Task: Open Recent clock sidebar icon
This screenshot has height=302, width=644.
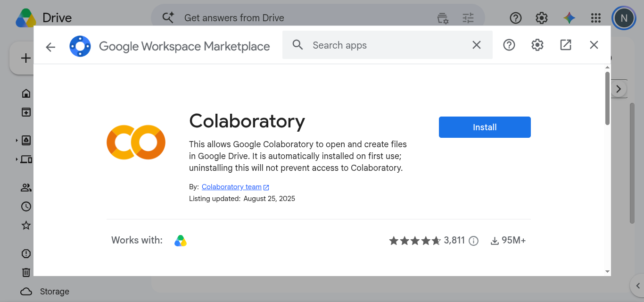Action: 26,206
